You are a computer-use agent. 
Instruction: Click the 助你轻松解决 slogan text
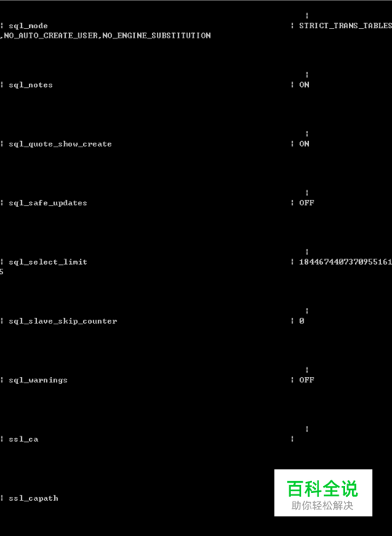click(x=322, y=505)
